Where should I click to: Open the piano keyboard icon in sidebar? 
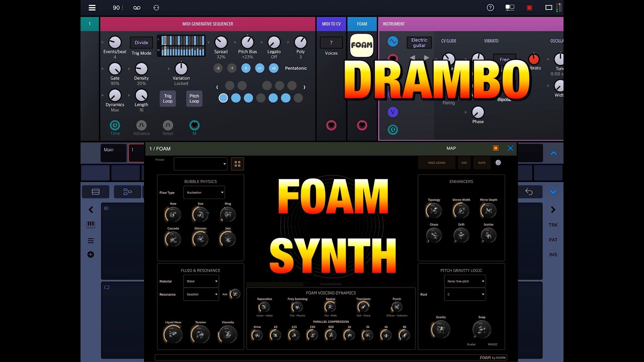[91, 225]
